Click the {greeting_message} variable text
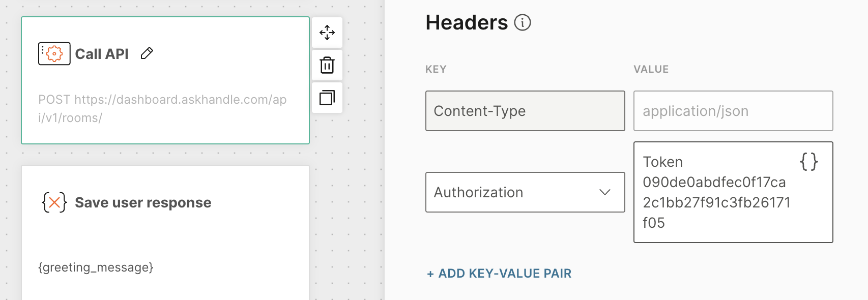Image resolution: width=868 pixels, height=300 pixels. (96, 267)
